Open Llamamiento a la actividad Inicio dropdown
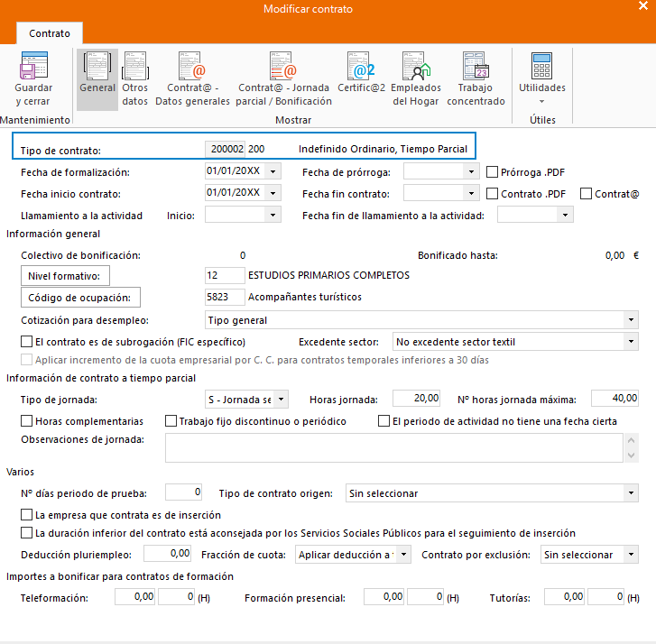Screen dimensions: 656x644 tap(273, 215)
